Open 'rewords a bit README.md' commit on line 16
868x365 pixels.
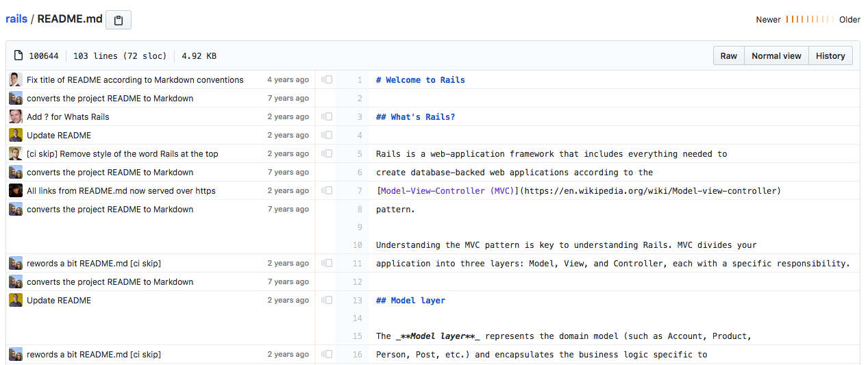tap(94, 354)
